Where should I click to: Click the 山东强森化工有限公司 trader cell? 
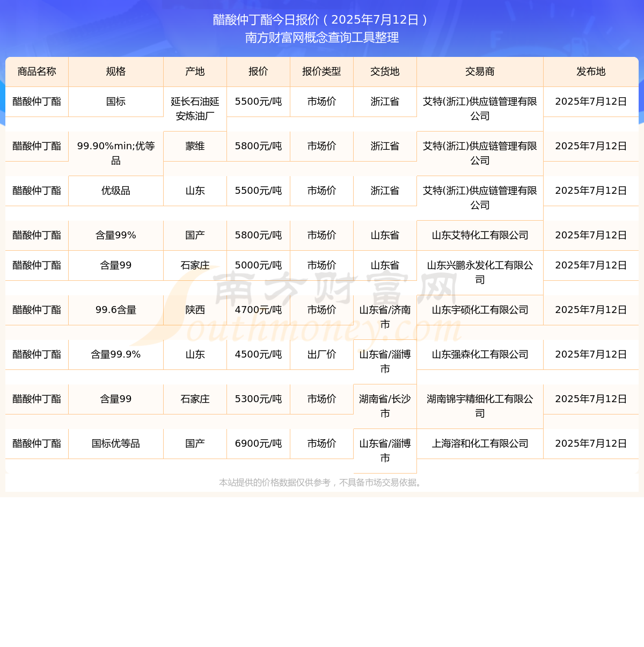coord(480,354)
